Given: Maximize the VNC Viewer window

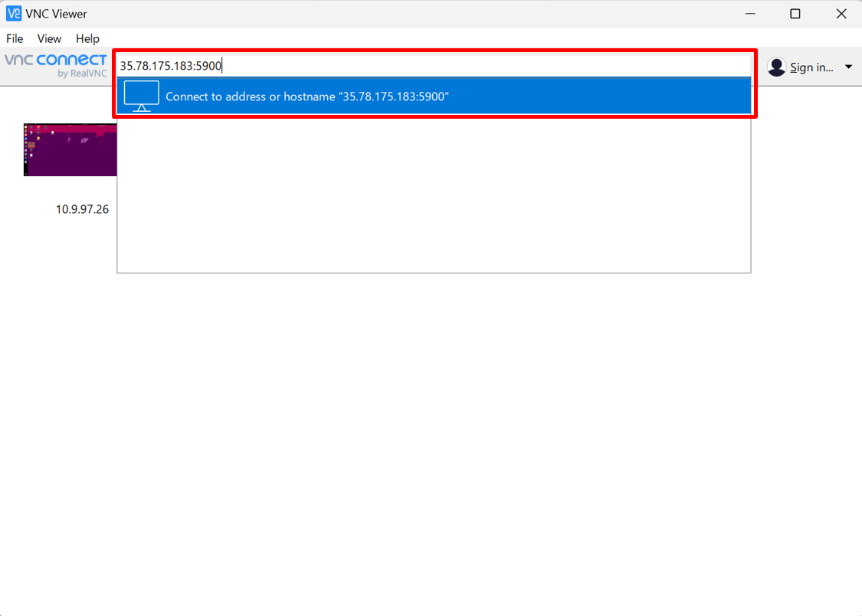Looking at the screenshot, I should coord(795,14).
